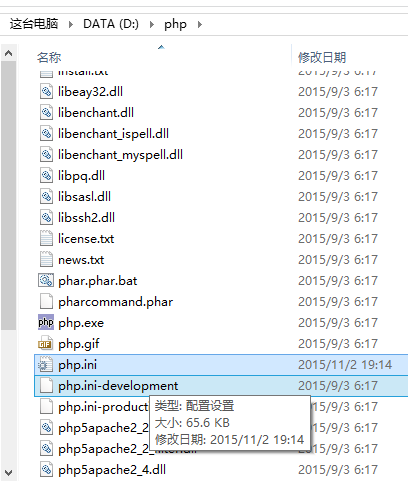
Task: Sort files by 名称 column header
Action: click(x=49, y=57)
